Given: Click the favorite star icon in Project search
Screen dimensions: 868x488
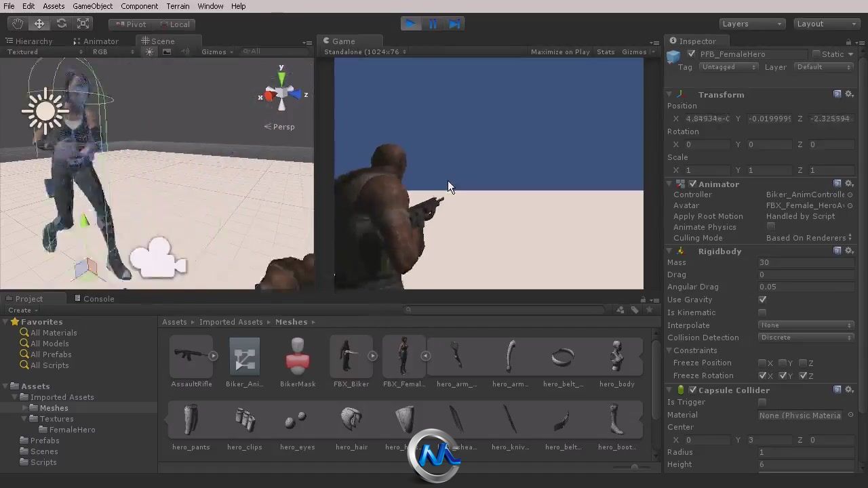Looking at the screenshot, I should pyautogui.click(x=650, y=310).
